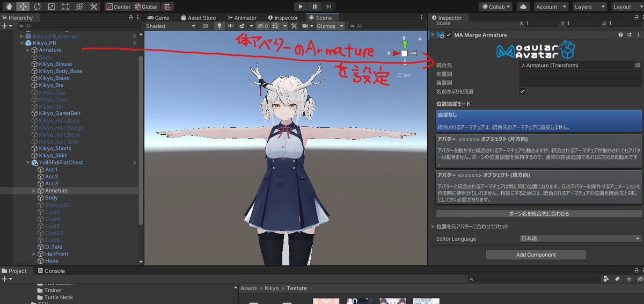Select the Rotate tool
644x304 pixels.
(37, 7)
